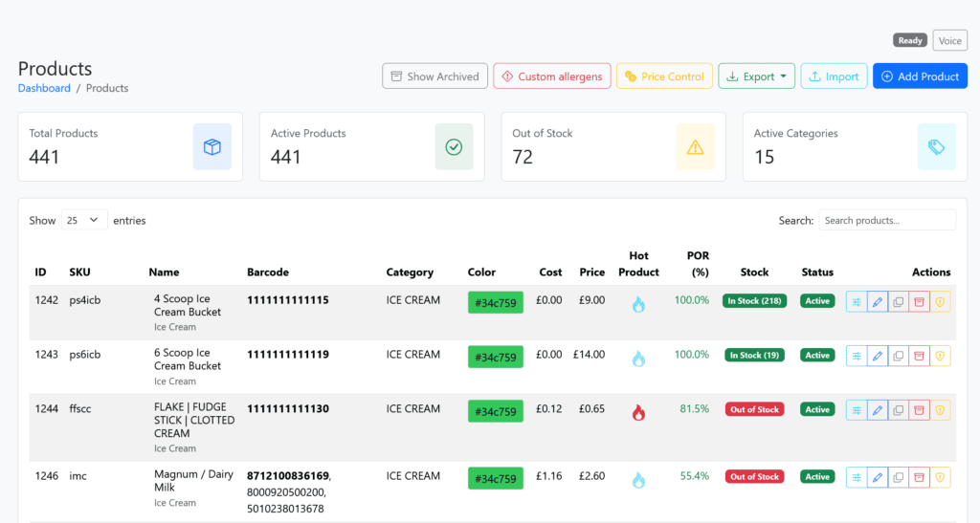Click Out of Stock badge for ffscc
This screenshot has width=980, height=523.
(x=754, y=409)
